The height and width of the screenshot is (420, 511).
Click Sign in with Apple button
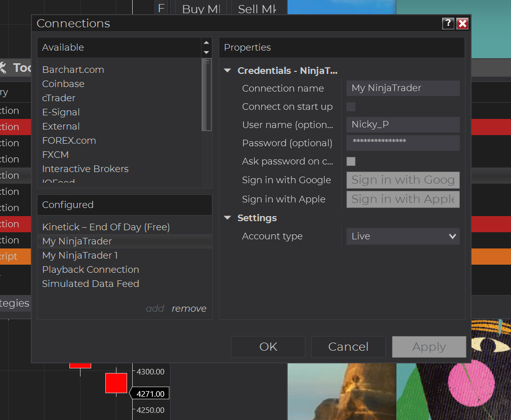point(403,199)
